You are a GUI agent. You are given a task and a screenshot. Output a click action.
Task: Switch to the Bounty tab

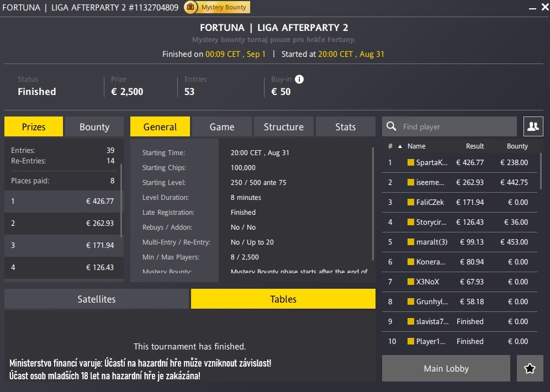pos(94,126)
